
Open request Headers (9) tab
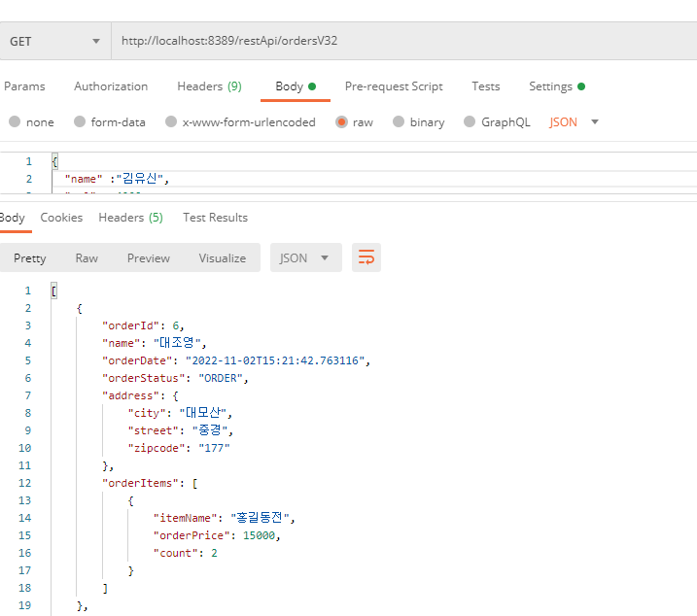point(209,86)
